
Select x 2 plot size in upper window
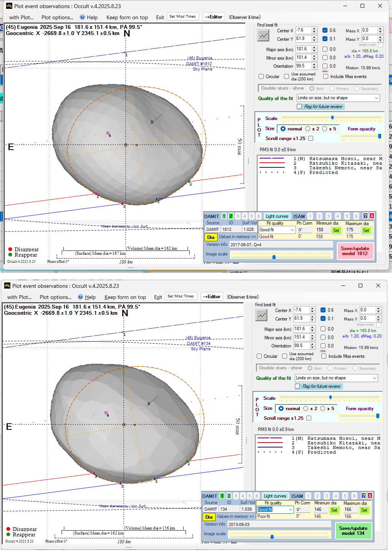pyautogui.click(x=308, y=129)
